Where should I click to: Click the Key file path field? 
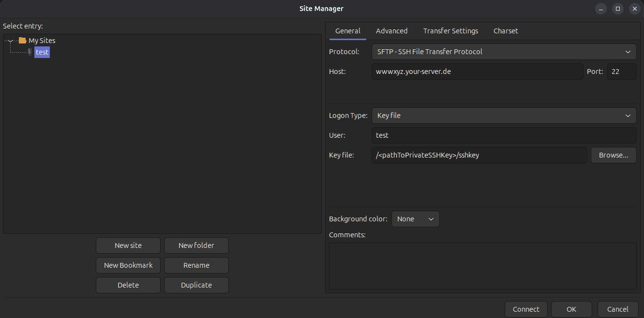pyautogui.click(x=479, y=155)
